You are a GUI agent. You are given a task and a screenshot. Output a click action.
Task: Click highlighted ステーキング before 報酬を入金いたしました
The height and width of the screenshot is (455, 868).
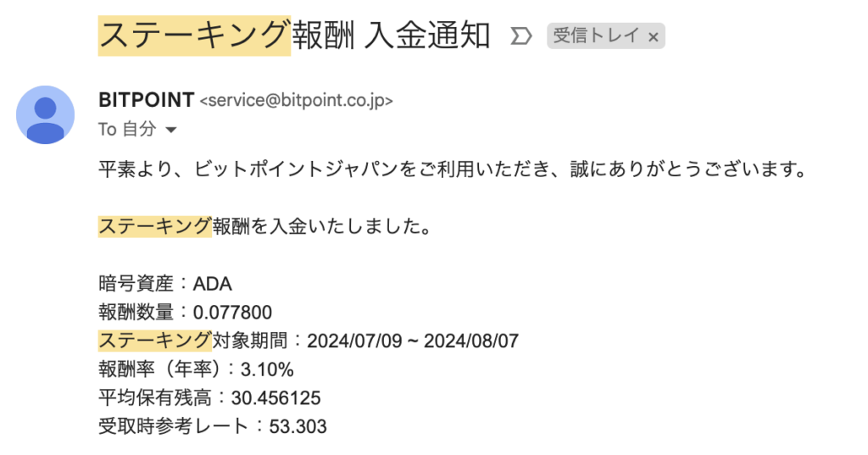point(155,226)
